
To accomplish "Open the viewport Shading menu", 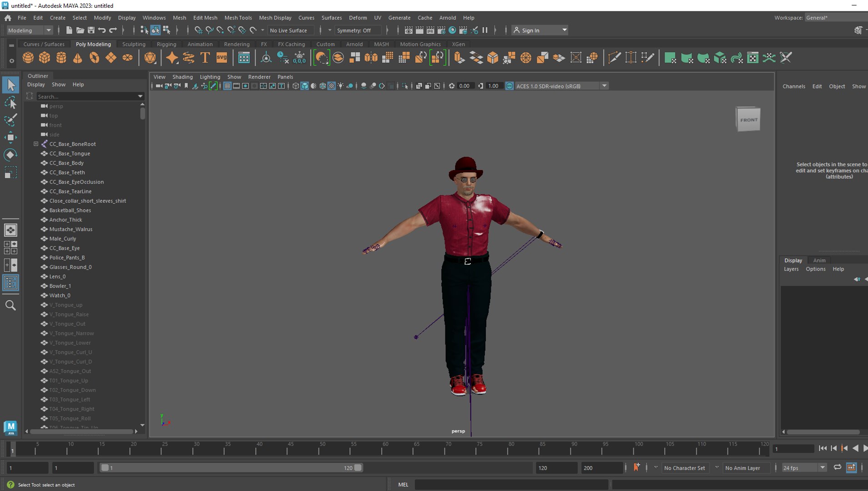I will point(182,77).
